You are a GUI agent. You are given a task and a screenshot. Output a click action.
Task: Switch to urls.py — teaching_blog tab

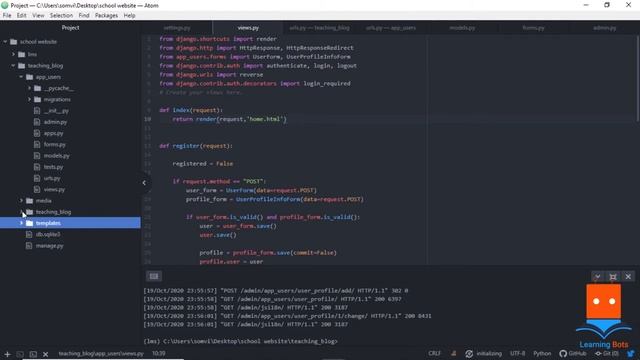(319, 28)
